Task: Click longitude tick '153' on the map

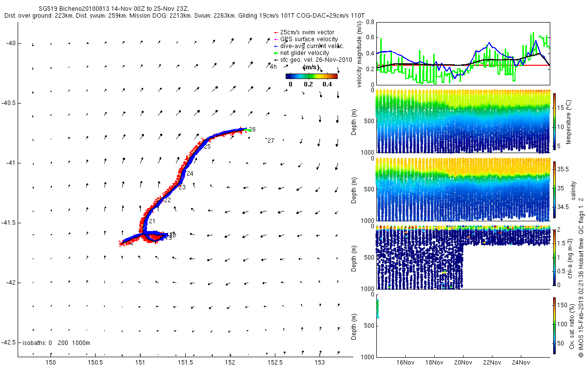Action: [320, 363]
